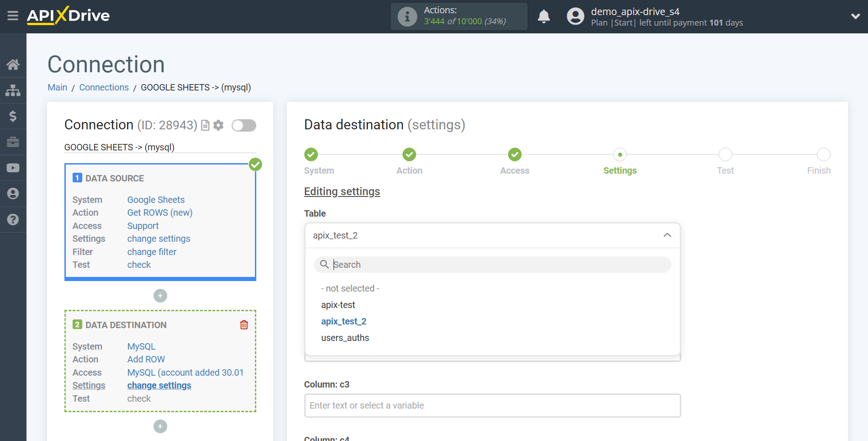The image size is (868, 441).
Task: Open Add ROW action link
Action: click(146, 359)
